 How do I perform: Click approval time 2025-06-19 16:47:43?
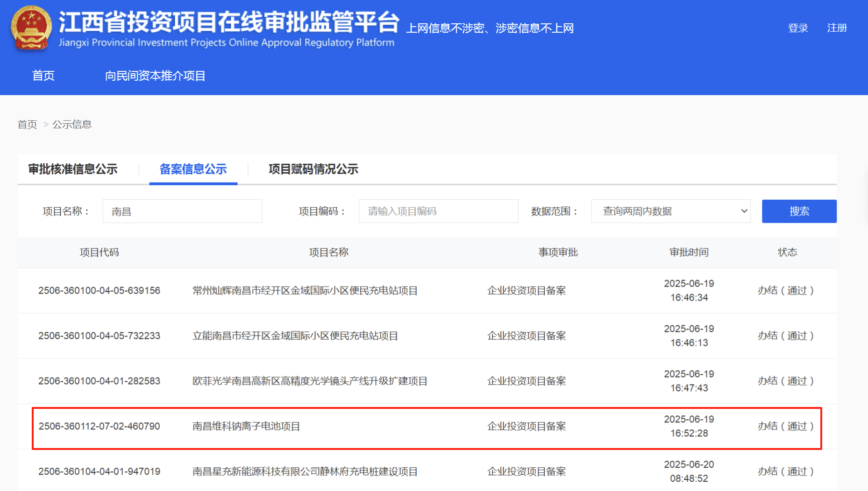click(x=689, y=381)
